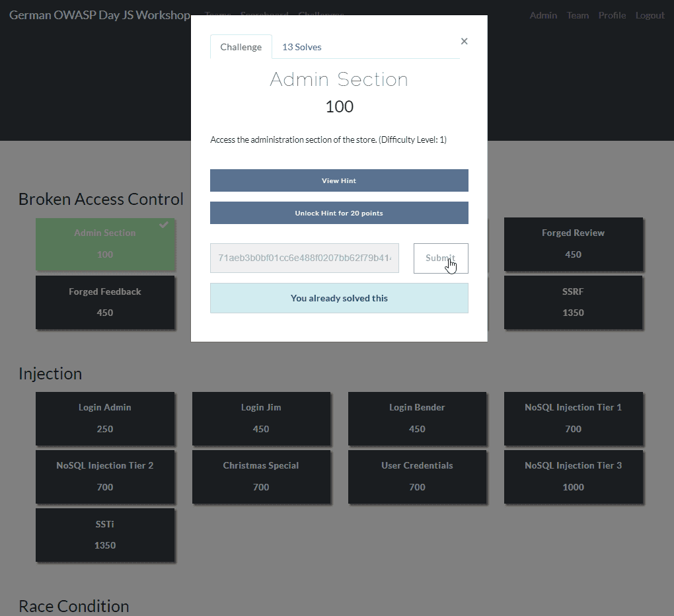Open the Christmas Special challenge
This screenshot has height=616, width=674.
pyautogui.click(x=261, y=477)
